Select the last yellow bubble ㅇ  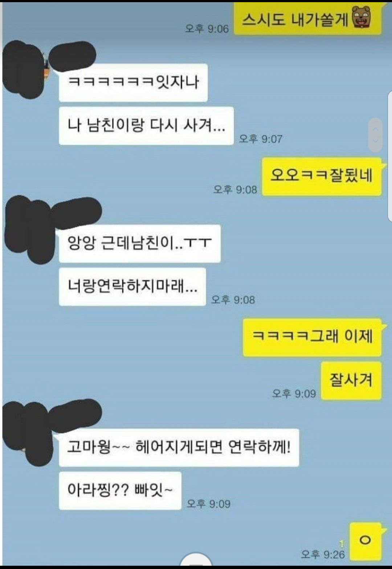click(365, 541)
